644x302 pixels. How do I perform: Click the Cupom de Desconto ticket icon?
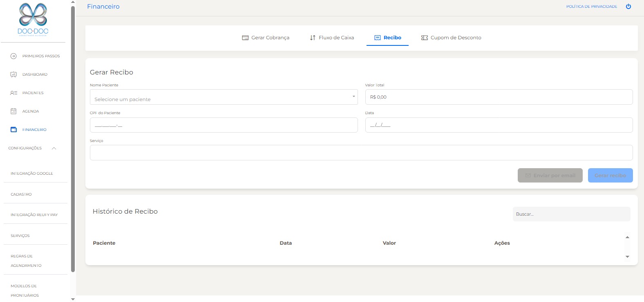pos(425,38)
